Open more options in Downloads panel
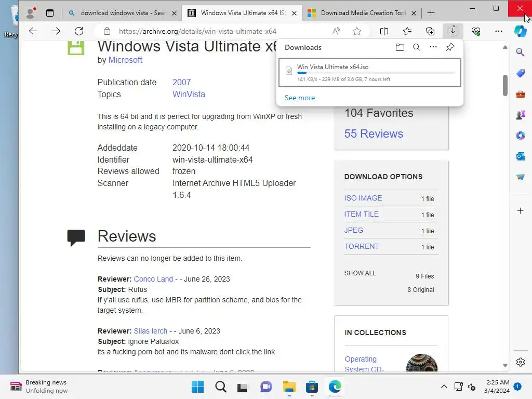Viewport: 532px width, 399px height. [433, 47]
